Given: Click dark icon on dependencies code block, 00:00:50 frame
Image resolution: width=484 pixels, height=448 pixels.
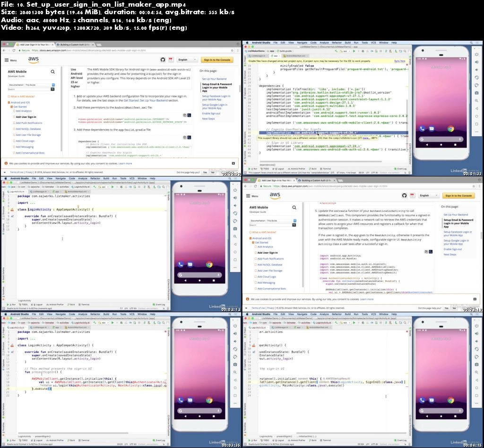Looking at the screenshot, I should [x=189, y=137].
